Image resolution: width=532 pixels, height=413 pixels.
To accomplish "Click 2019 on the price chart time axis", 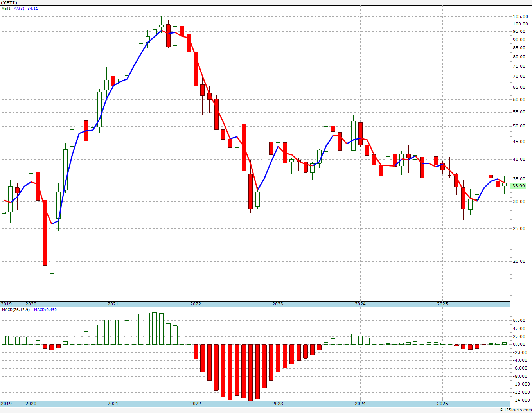I will [6, 304].
